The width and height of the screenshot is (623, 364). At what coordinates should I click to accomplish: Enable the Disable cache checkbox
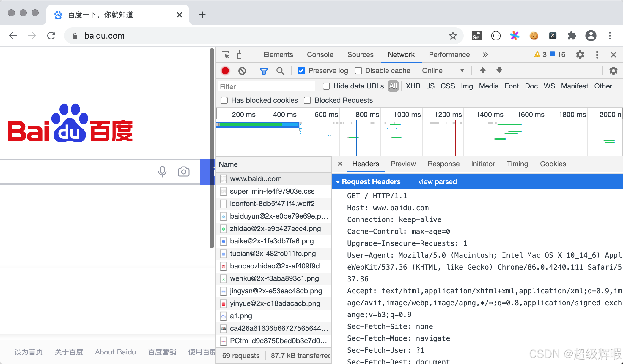point(358,71)
